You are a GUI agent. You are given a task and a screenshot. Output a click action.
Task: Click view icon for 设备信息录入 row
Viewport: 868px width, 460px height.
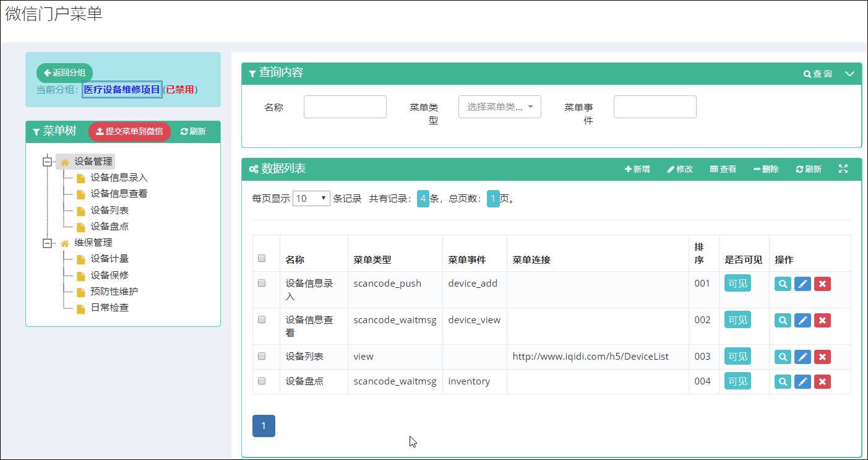pos(783,284)
